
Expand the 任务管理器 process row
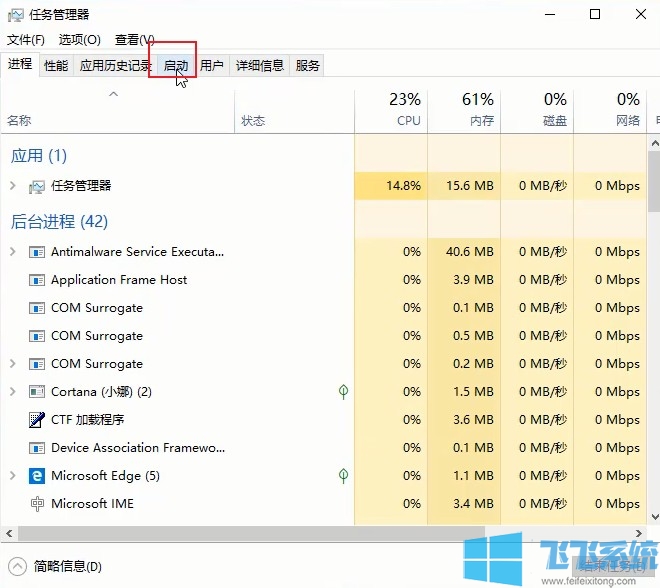13,186
